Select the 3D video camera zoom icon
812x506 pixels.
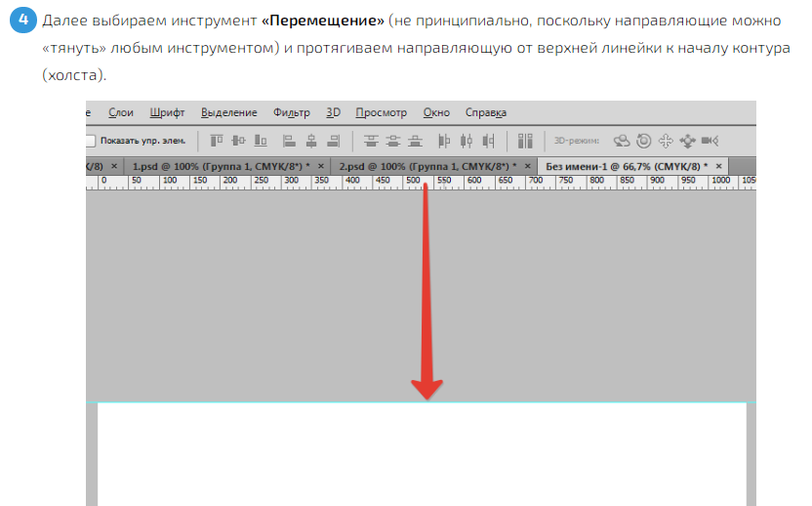point(710,141)
